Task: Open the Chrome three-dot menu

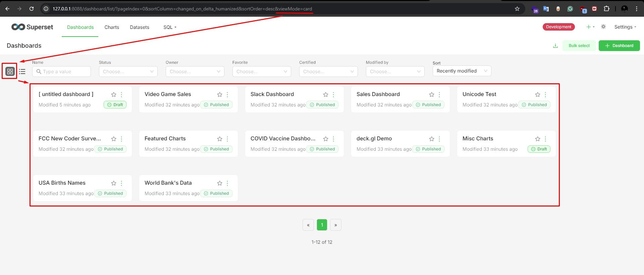Action: [637, 9]
